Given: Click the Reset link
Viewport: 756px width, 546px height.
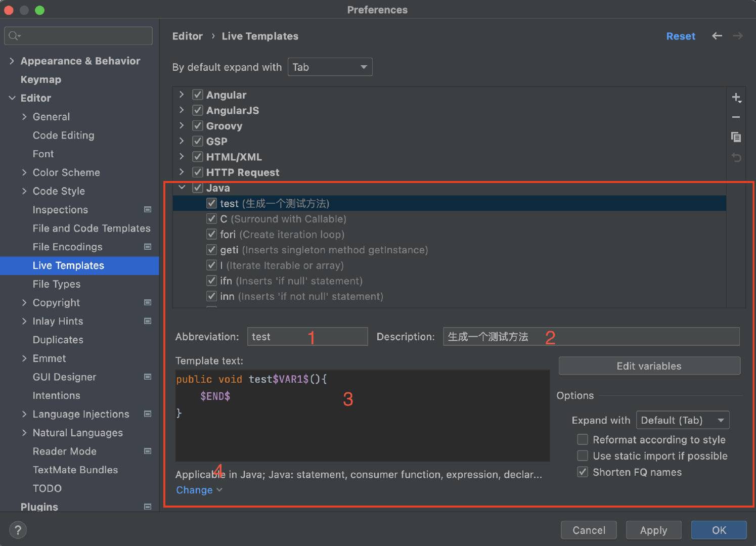Looking at the screenshot, I should pyautogui.click(x=681, y=36).
